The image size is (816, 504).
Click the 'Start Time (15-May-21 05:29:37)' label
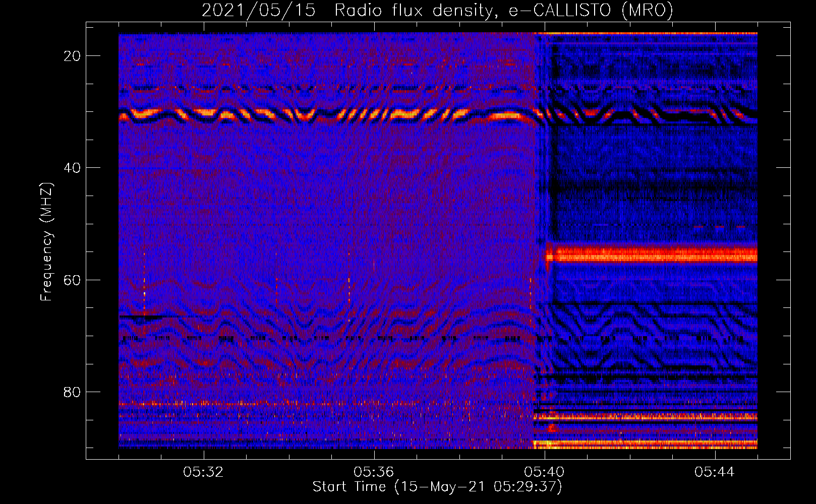pos(437,487)
